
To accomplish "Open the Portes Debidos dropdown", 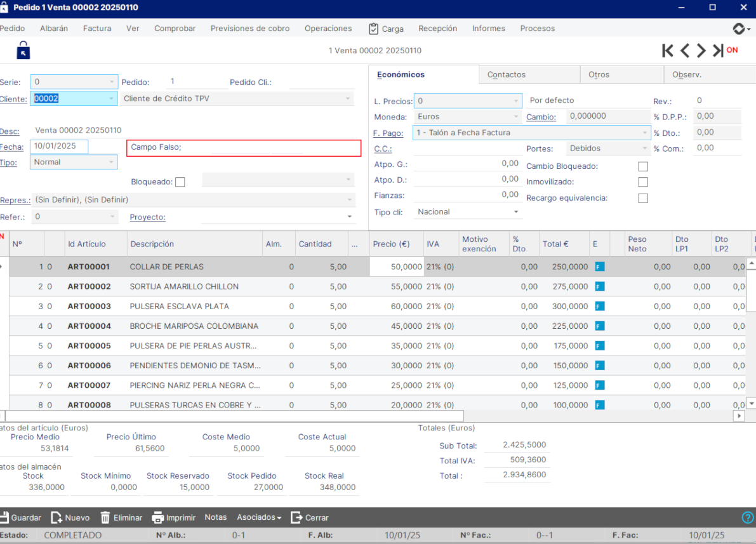I will [645, 149].
